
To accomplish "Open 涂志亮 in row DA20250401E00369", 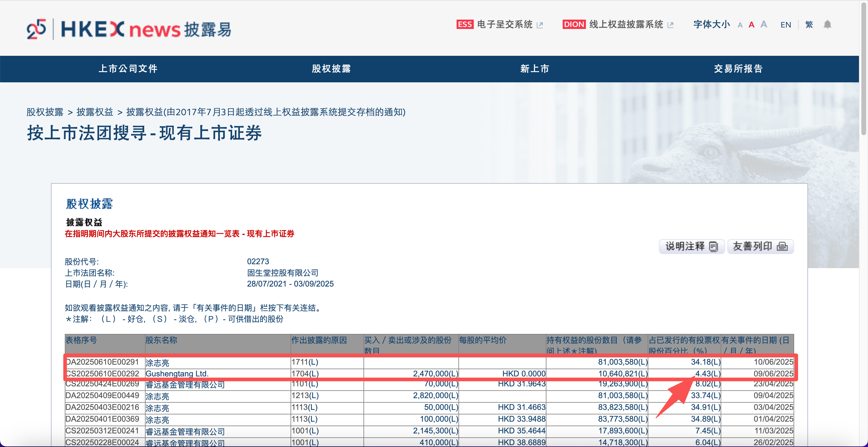I will pyautogui.click(x=157, y=420).
